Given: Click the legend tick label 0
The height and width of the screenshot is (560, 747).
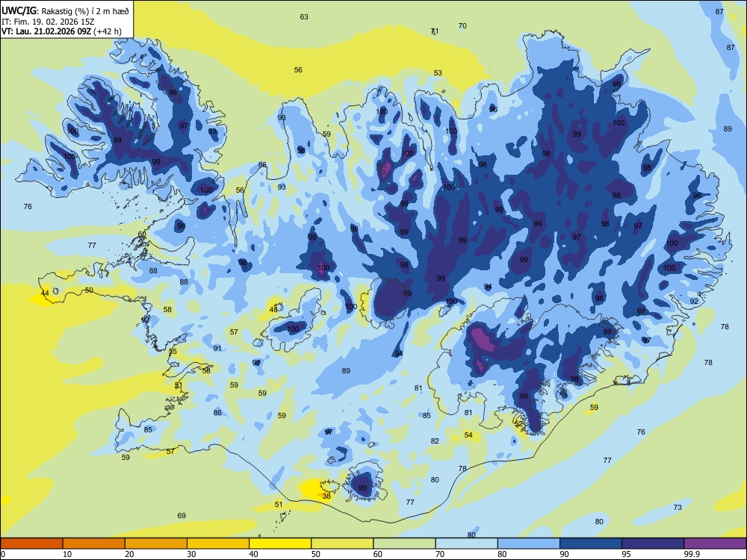Looking at the screenshot, I should tap(2, 554).
